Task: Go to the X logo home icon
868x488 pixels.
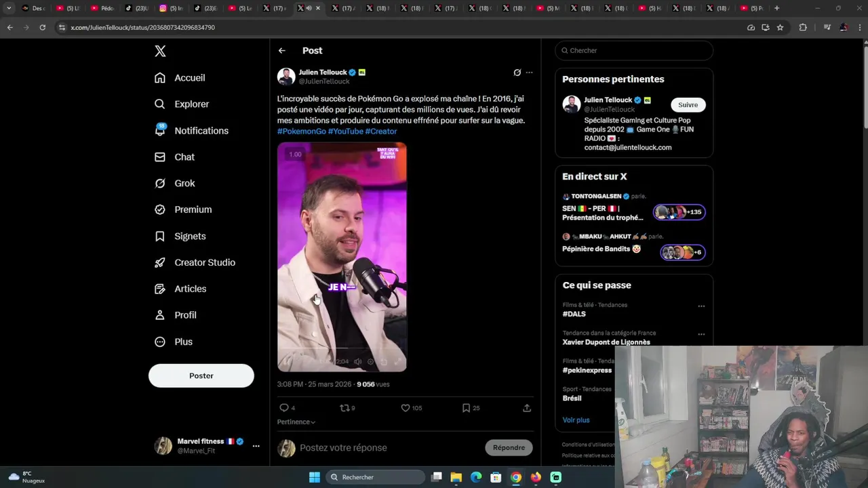Action: pyautogui.click(x=160, y=51)
